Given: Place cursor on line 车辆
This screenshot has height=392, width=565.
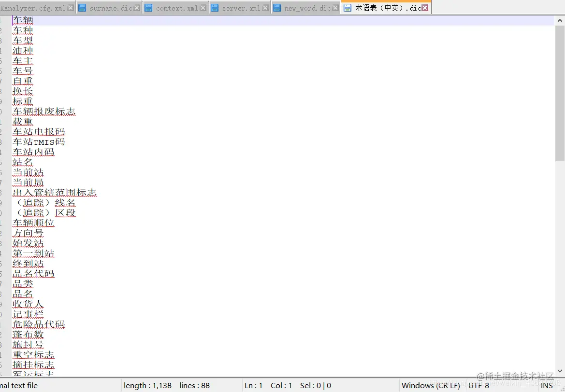Looking at the screenshot, I should tap(23, 21).
